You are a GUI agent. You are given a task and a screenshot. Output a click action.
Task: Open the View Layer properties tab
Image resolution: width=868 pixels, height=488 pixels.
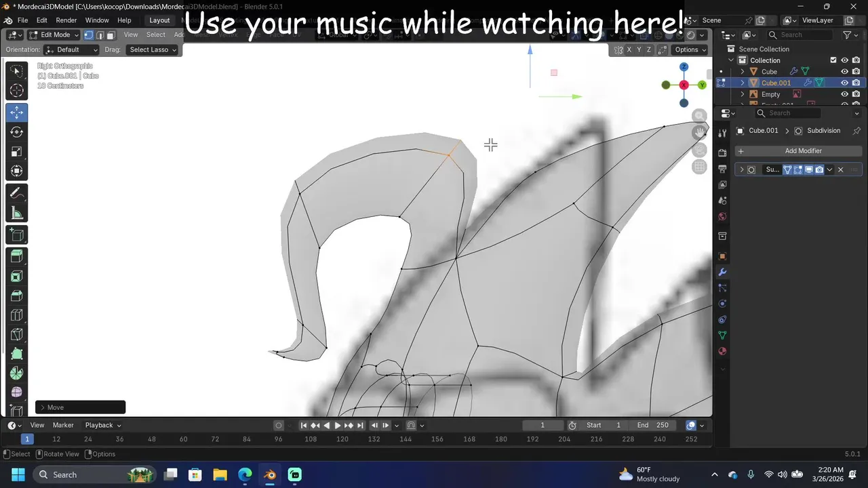tap(722, 184)
